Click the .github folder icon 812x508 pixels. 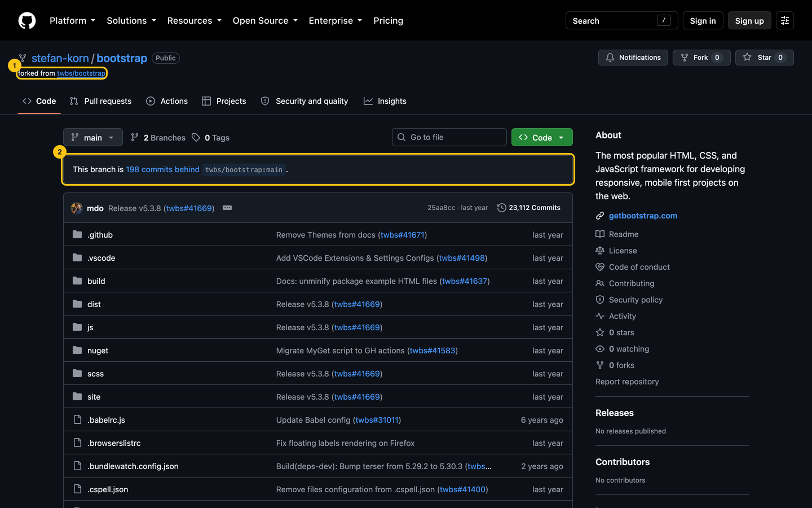point(77,234)
